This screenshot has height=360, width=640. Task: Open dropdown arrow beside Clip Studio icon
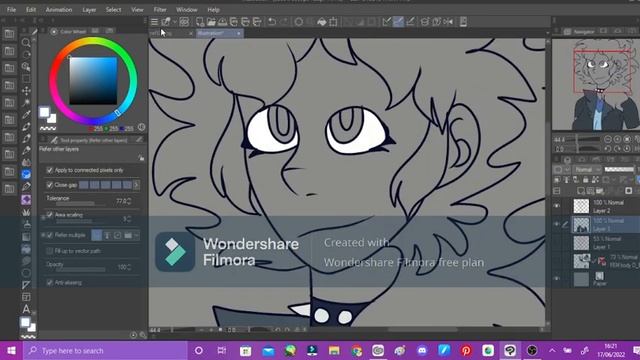point(175,22)
